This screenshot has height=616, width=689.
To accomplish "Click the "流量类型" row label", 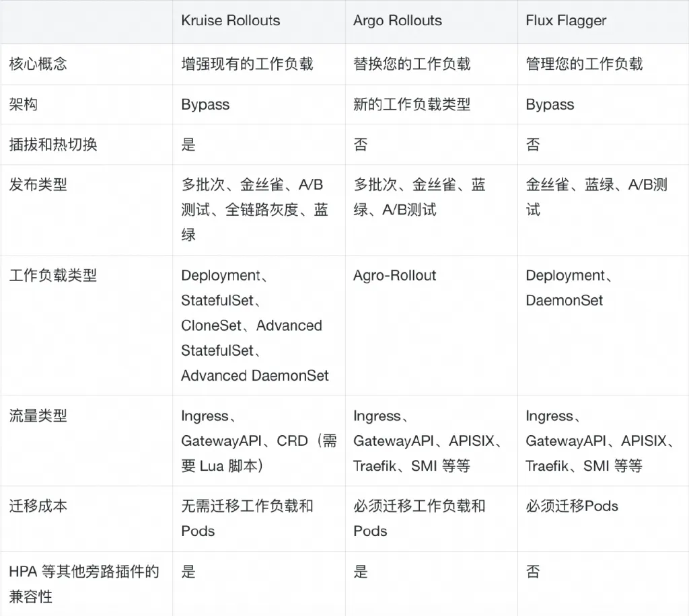I will click(x=38, y=416).
